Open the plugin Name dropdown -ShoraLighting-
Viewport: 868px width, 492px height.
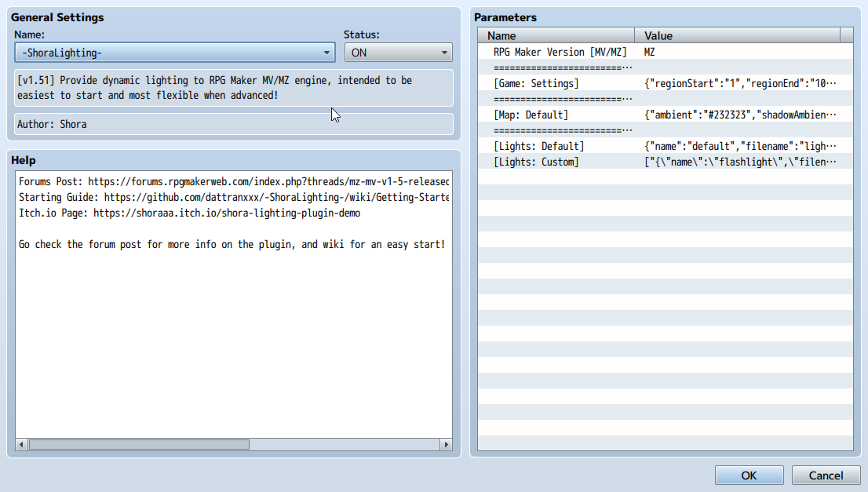pyautogui.click(x=174, y=53)
